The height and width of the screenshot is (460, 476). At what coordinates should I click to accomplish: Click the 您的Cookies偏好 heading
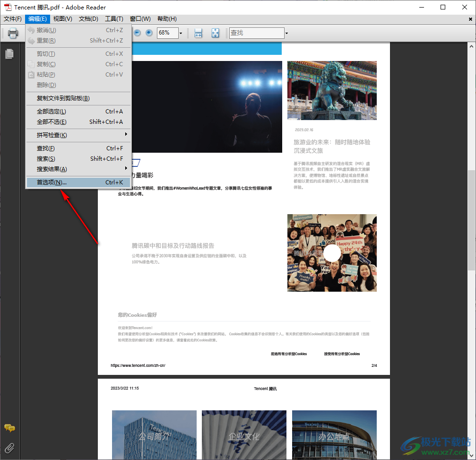pos(137,315)
